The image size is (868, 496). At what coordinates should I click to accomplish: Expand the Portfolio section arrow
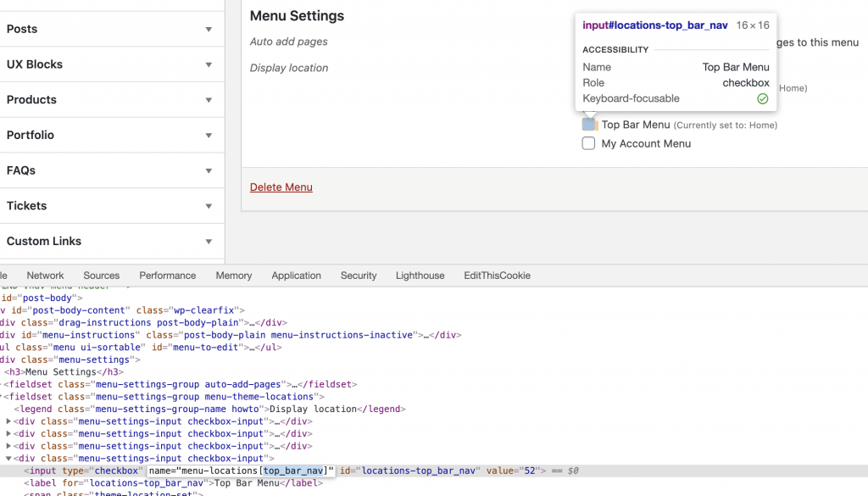click(209, 136)
